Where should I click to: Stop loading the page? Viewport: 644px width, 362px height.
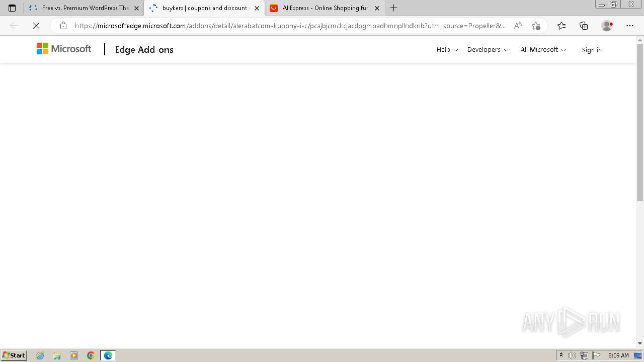pos(36,26)
